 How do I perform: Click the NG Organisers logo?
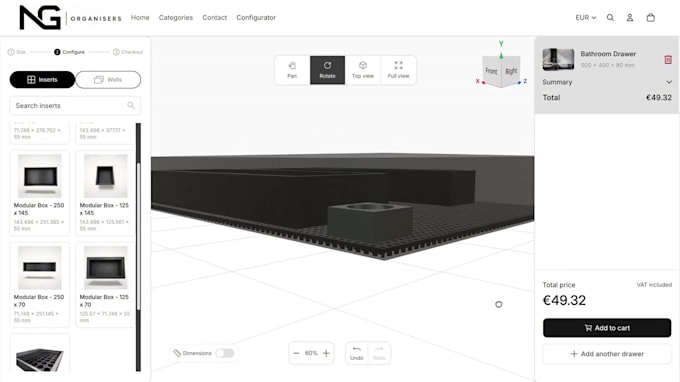70,17
